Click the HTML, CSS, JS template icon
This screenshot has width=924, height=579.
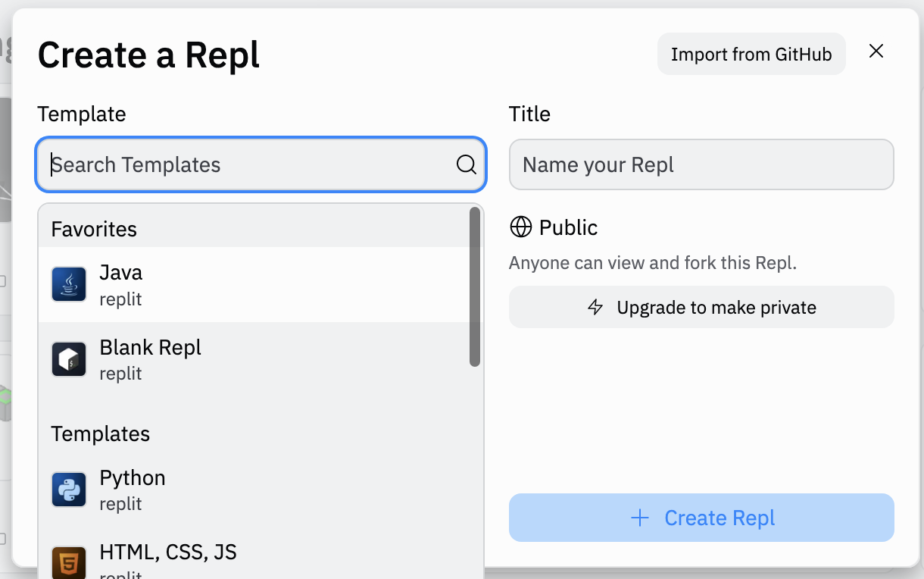[69, 562]
